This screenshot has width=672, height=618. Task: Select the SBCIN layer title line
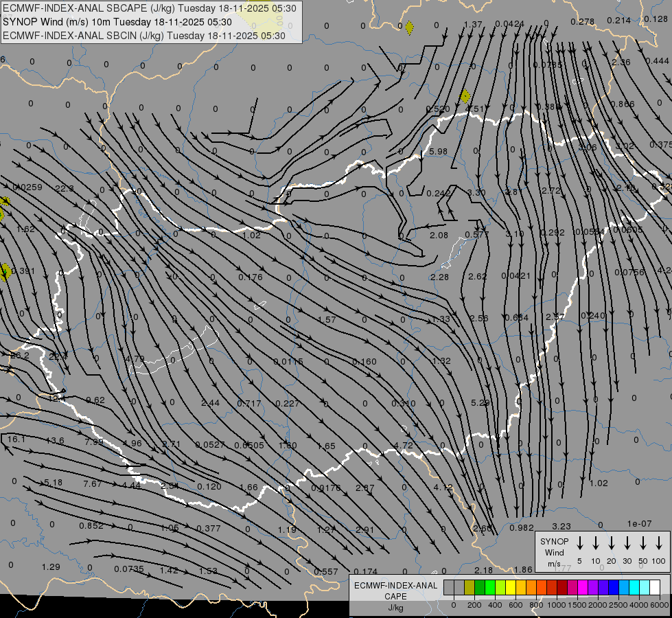pyautogui.click(x=144, y=35)
